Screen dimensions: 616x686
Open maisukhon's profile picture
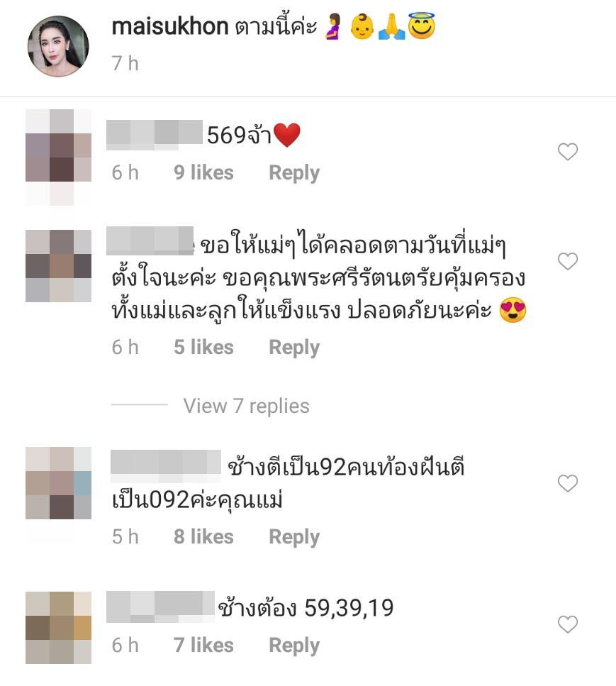coord(58,46)
